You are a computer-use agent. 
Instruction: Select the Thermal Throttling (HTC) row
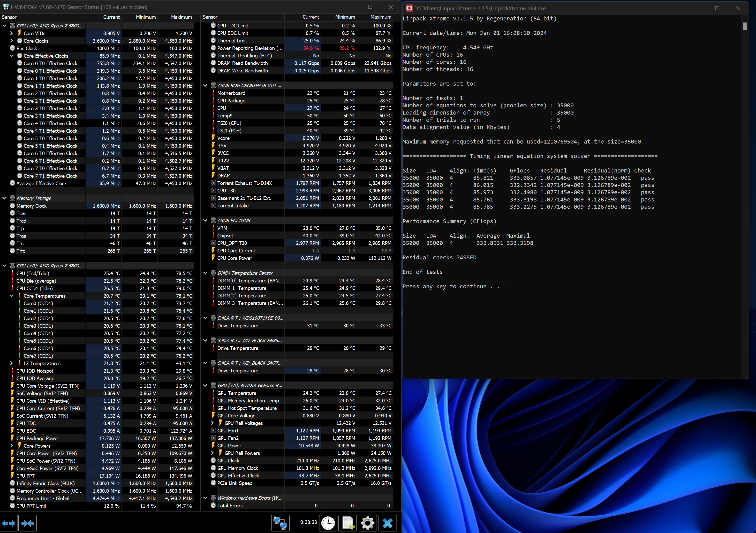click(x=297, y=56)
